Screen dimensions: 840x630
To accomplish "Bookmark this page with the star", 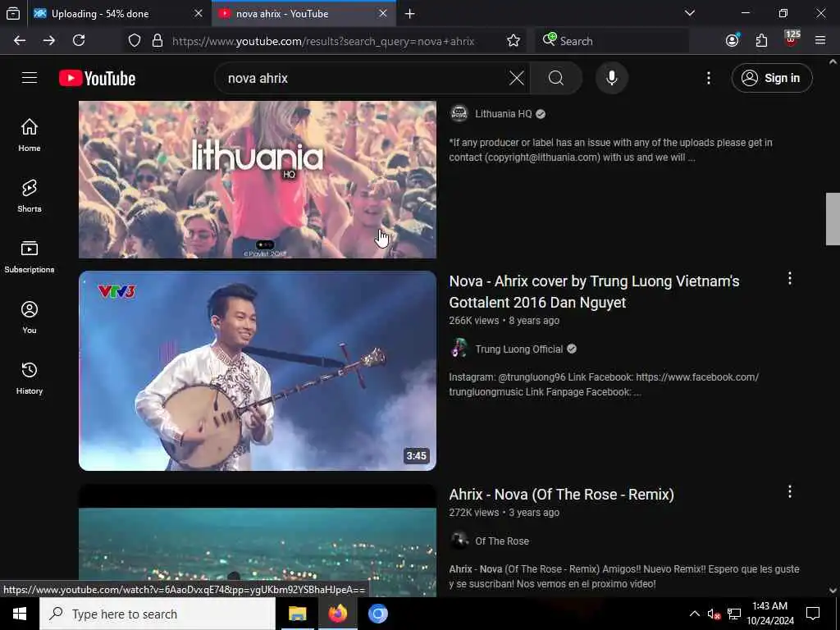I will click(514, 41).
